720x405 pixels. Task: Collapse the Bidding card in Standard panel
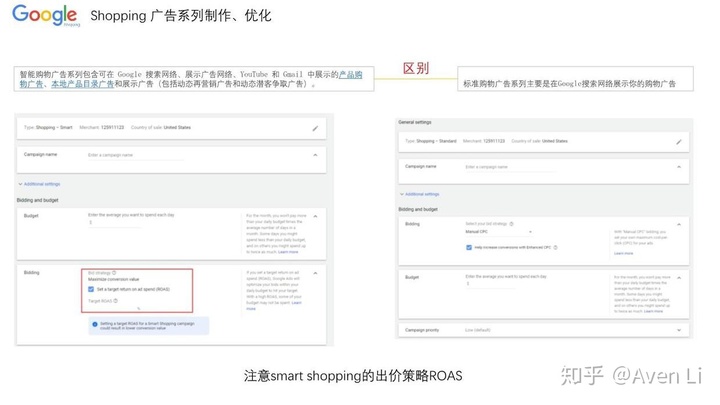[679, 225]
